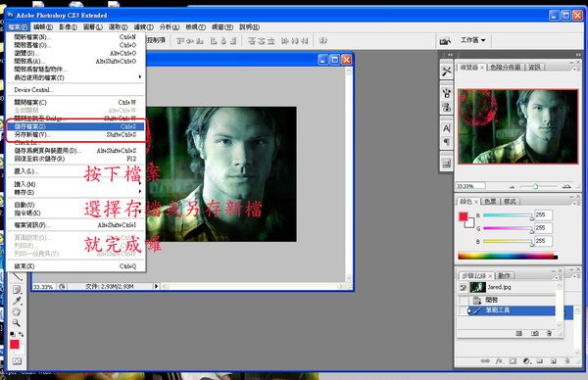This screenshot has height=380, width=588.
Task: Open the 圖層(L) Layer menu
Action: click(93, 27)
